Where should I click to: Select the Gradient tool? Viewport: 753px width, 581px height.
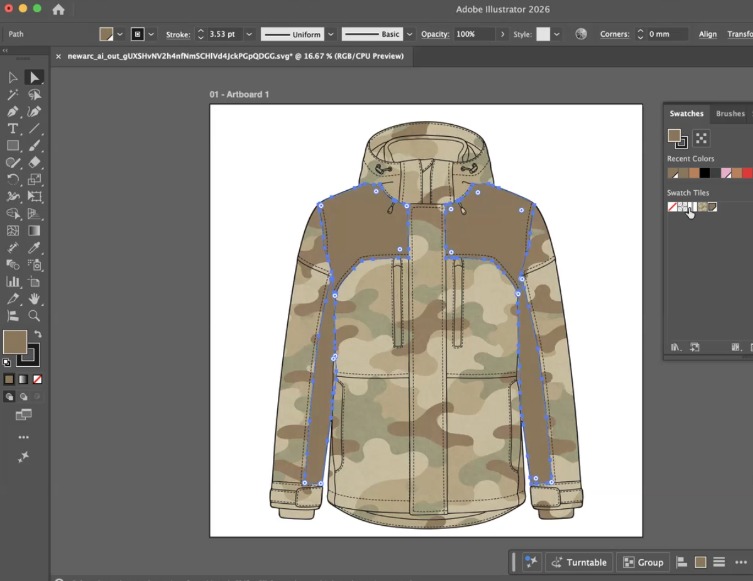pos(34,230)
